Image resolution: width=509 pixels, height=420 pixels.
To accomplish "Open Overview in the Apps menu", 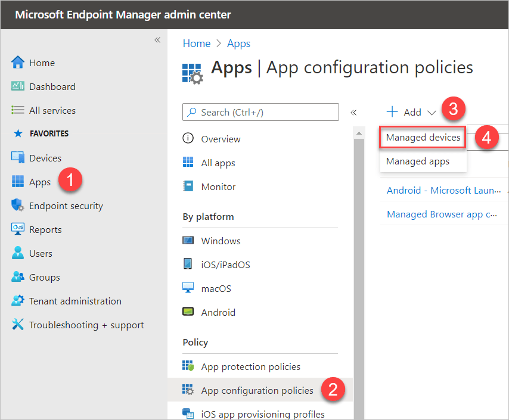I will tap(221, 139).
